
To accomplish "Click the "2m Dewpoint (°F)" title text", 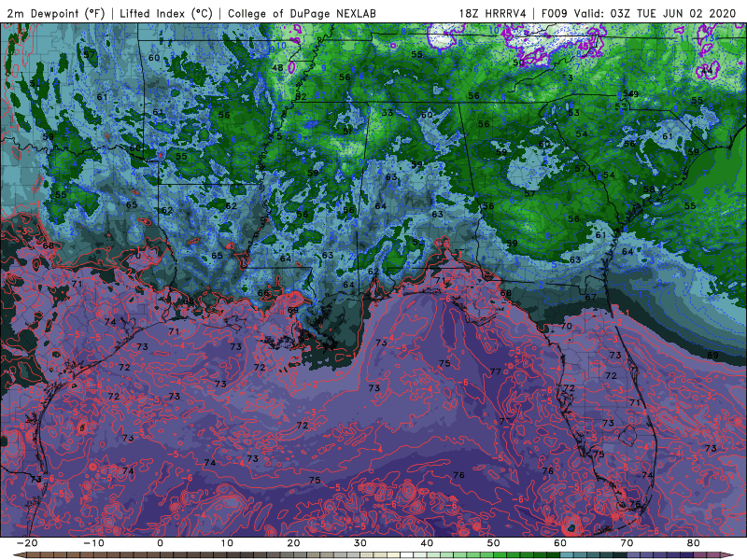I will [x=55, y=13].
